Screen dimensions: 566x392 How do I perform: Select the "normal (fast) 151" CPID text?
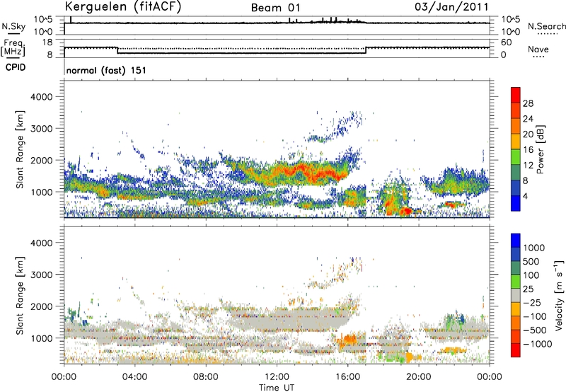pyautogui.click(x=106, y=70)
